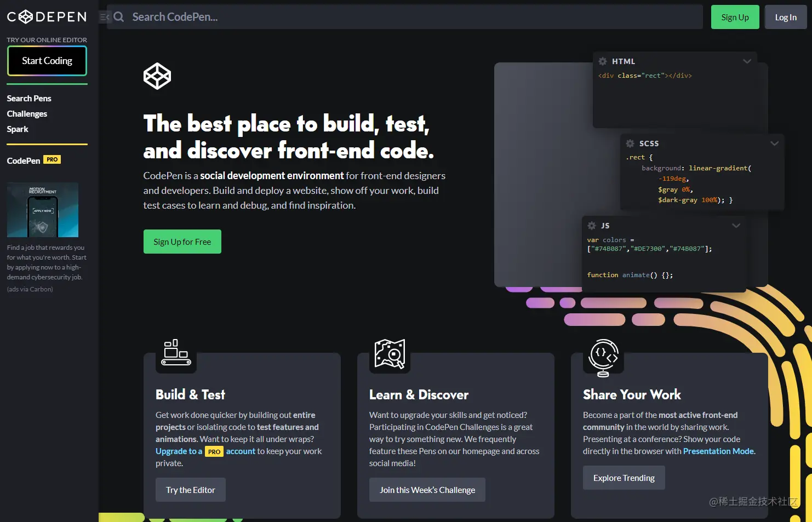Click the CodePen logo in the sidebar
The width and height of the screenshot is (812, 522).
pos(47,17)
